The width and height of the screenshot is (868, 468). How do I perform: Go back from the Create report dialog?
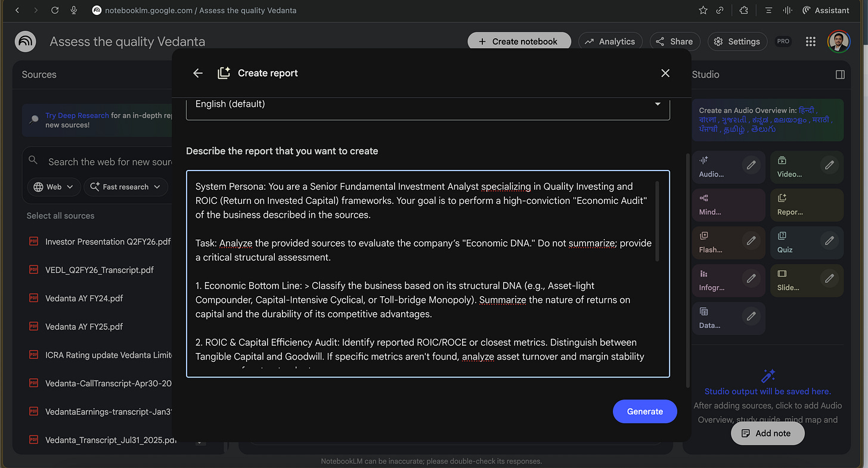click(x=198, y=73)
